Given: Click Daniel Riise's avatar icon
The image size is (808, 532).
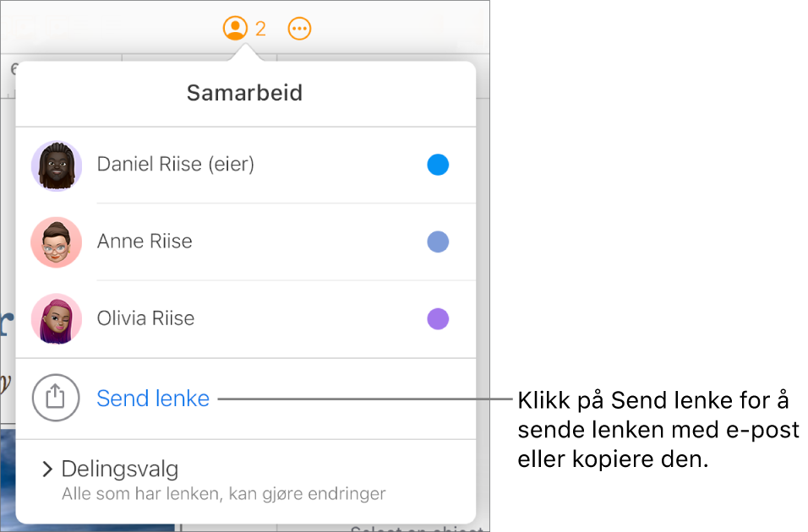Looking at the screenshot, I should click(56, 166).
